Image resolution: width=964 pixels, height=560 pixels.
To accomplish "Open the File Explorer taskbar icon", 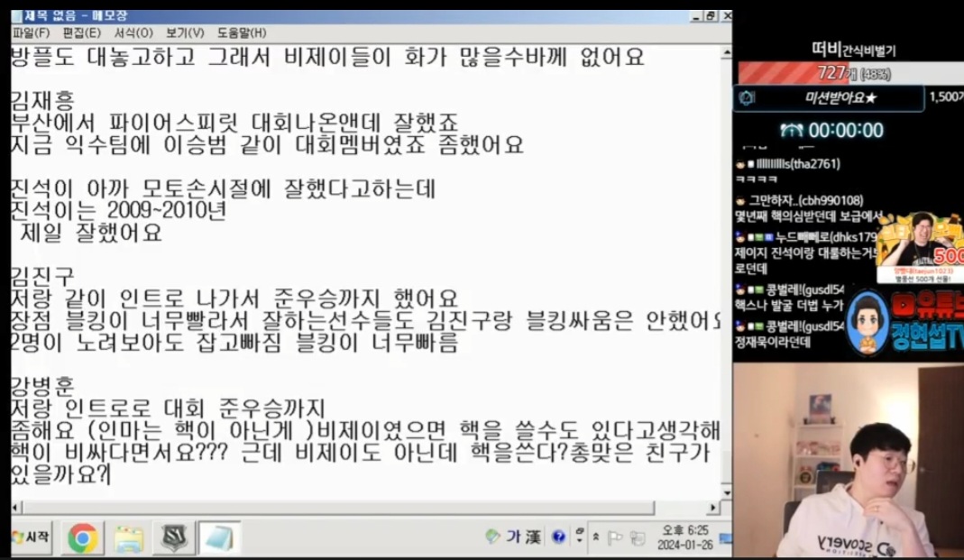I will click(x=129, y=538).
